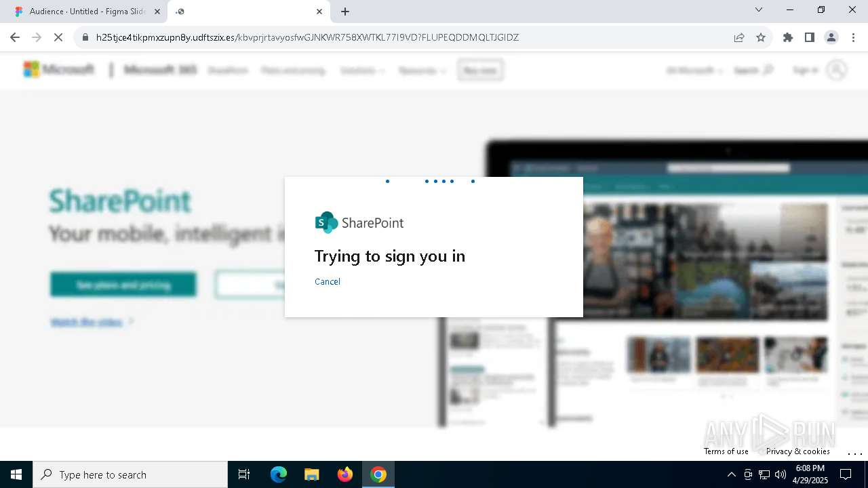Click the Chrome taskbar icon
868x488 pixels.
point(378,474)
